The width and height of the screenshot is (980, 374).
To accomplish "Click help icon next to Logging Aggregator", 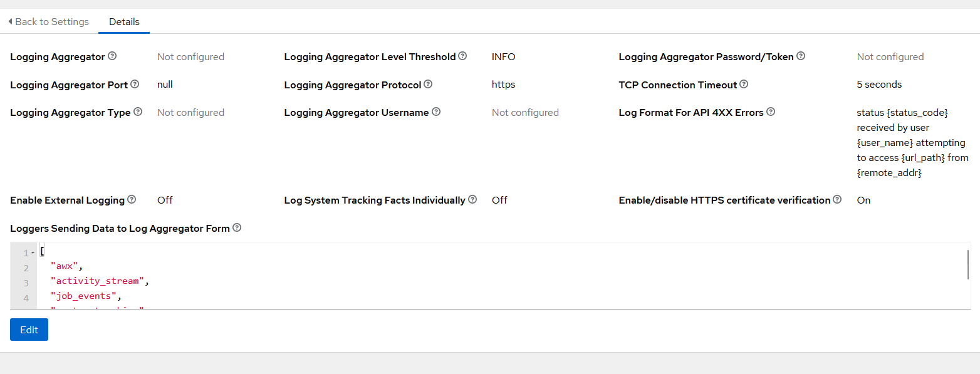I will [x=112, y=56].
